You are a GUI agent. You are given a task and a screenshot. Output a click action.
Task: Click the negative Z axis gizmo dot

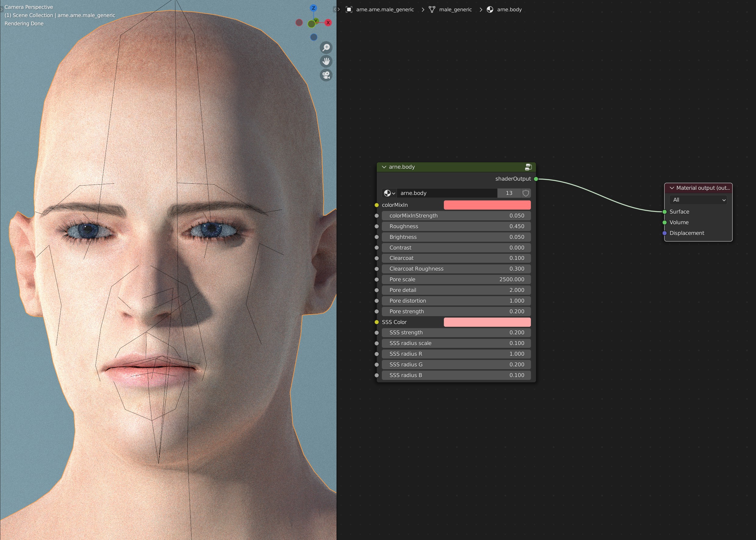tap(314, 37)
